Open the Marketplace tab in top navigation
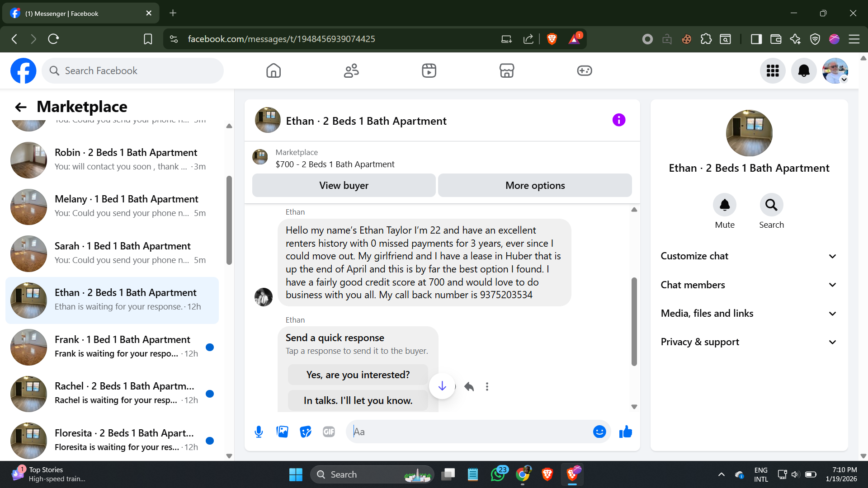The image size is (868, 488). pos(506,71)
